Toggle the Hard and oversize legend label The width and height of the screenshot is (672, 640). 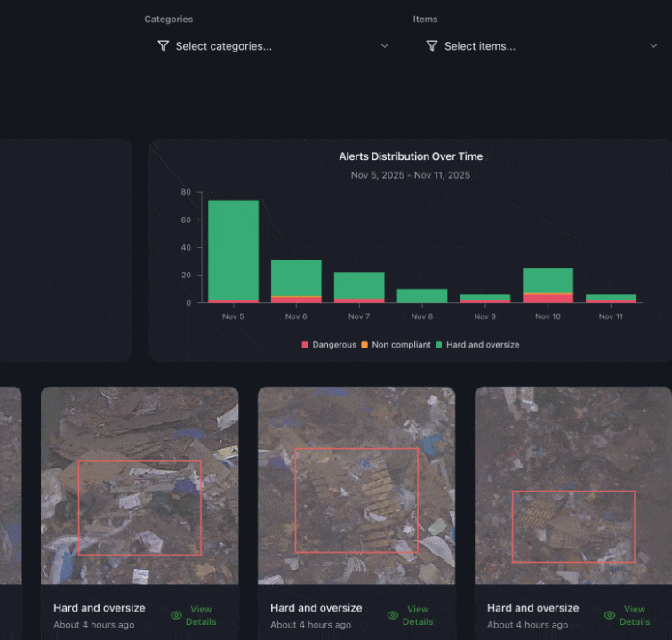pyautogui.click(x=483, y=345)
